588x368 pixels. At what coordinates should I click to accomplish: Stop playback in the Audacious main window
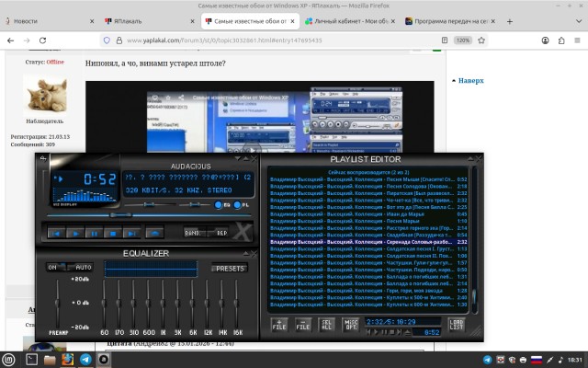[113, 233]
